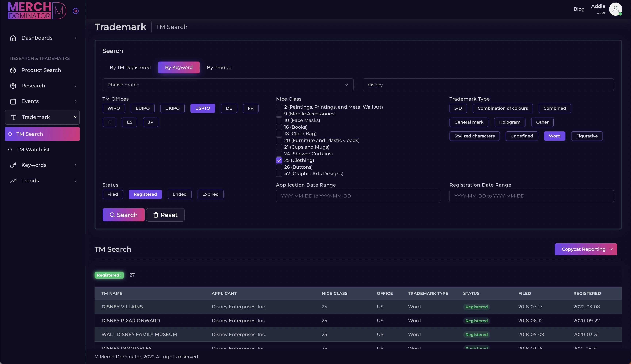This screenshot has height=364, width=631.
Task: Open TM Search in sidebar
Action: [x=42, y=134]
